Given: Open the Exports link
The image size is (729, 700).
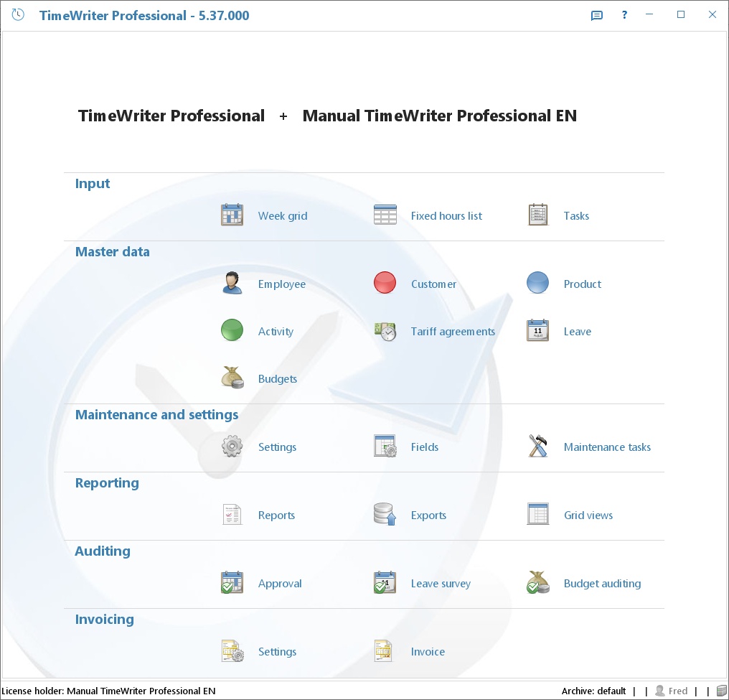Looking at the screenshot, I should 428,515.
